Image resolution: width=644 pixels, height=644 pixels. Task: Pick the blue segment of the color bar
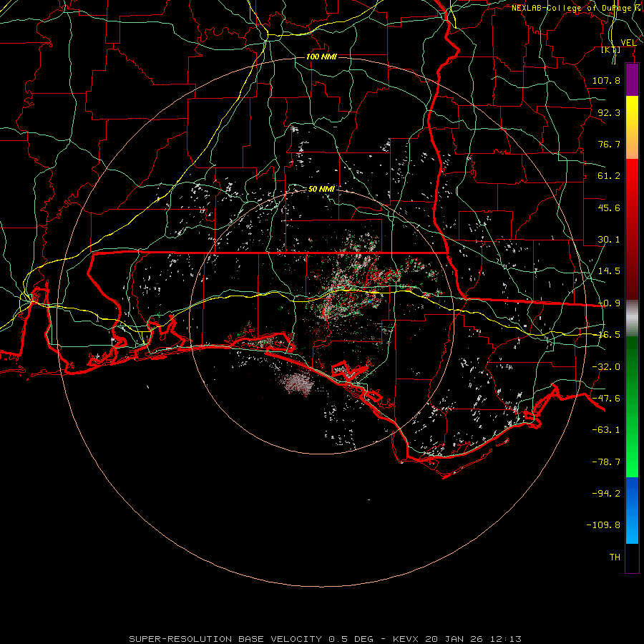click(x=632, y=510)
